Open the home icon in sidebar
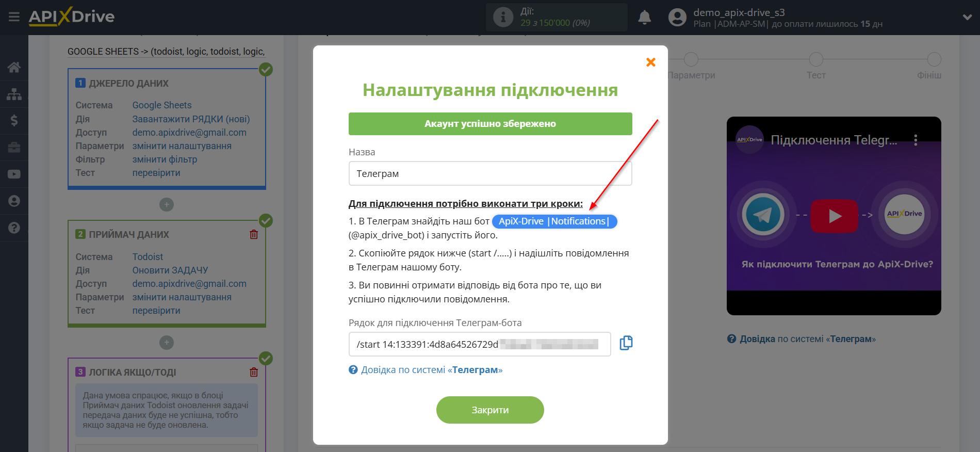The height and width of the screenshot is (452, 980). [14, 67]
